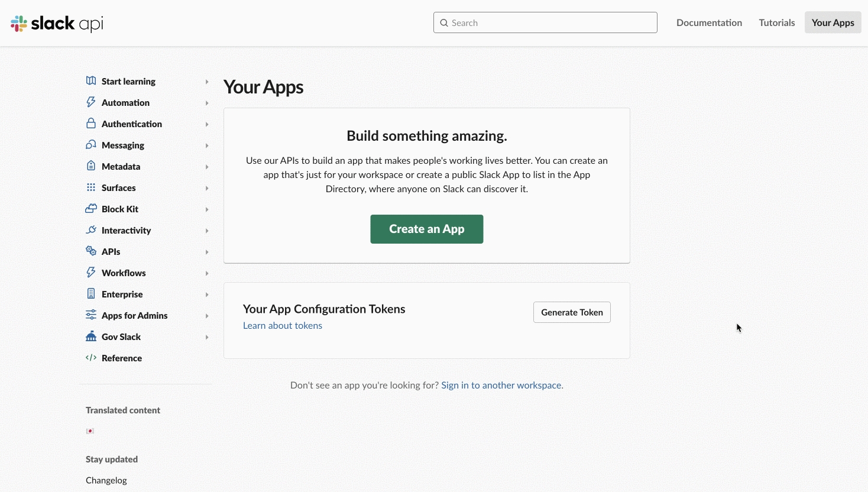Image resolution: width=868 pixels, height=492 pixels.
Task: Click the Block Kit bricks icon
Action: [x=90, y=209]
